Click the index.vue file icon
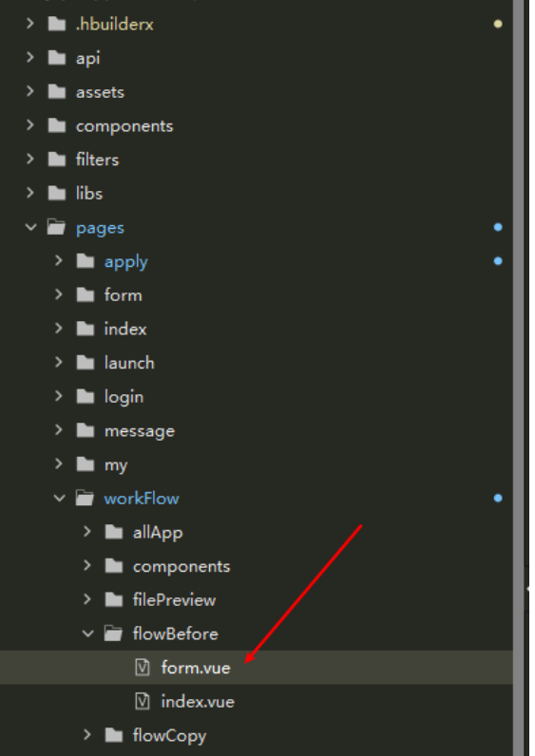 tap(143, 701)
